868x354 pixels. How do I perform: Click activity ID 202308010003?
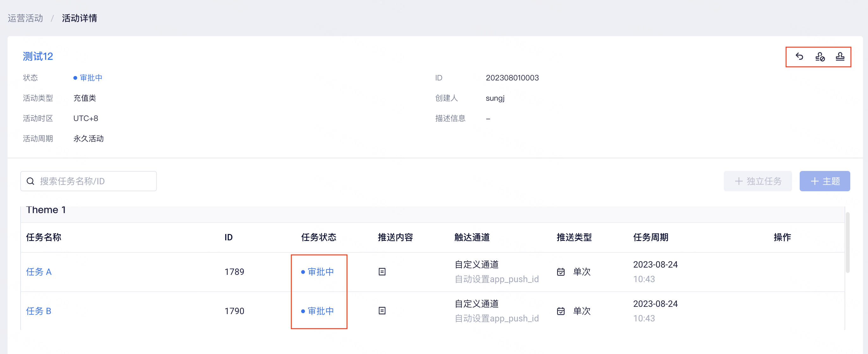(512, 78)
